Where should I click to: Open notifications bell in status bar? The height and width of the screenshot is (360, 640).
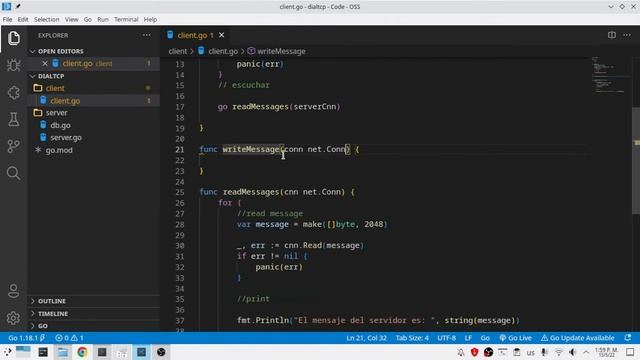pos(627,338)
